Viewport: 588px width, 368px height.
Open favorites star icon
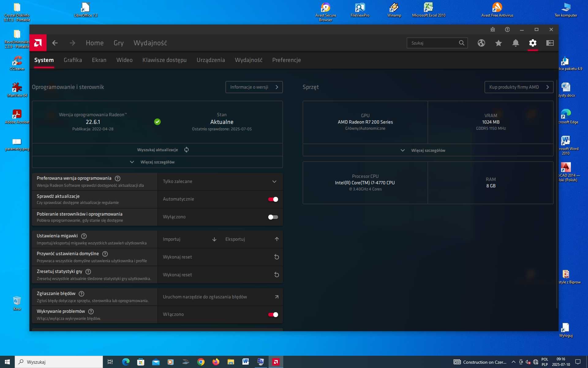pos(499,43)
